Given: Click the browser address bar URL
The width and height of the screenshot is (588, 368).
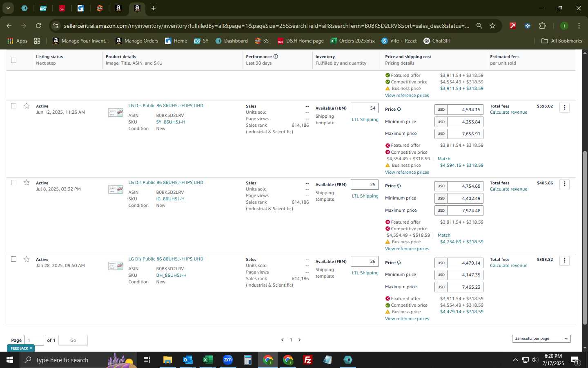Looking at the screenshot, I should [x=266, y=26].
